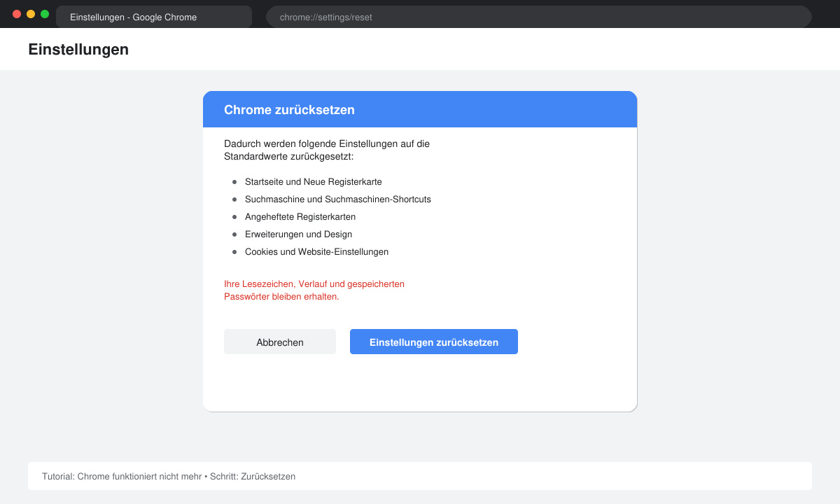Click 'Startseite und Neue Registerkarte' list item
The image size is (840, 504).
click(313, 182)
